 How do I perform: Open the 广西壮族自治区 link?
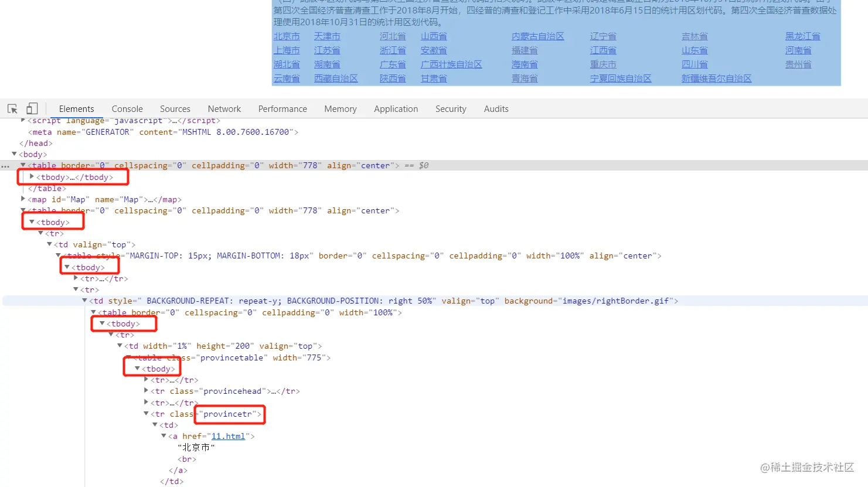coord(451,64)
